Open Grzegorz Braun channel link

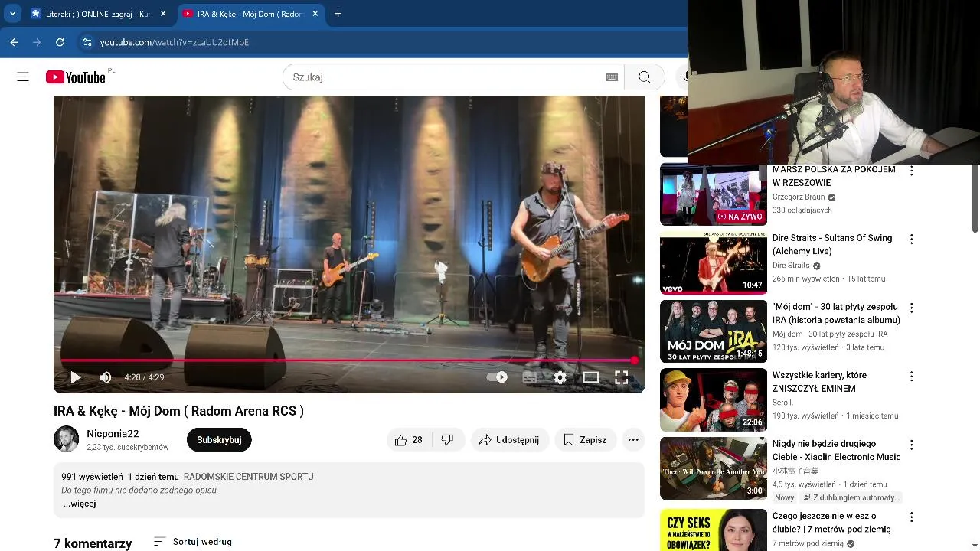coord(799,197)
